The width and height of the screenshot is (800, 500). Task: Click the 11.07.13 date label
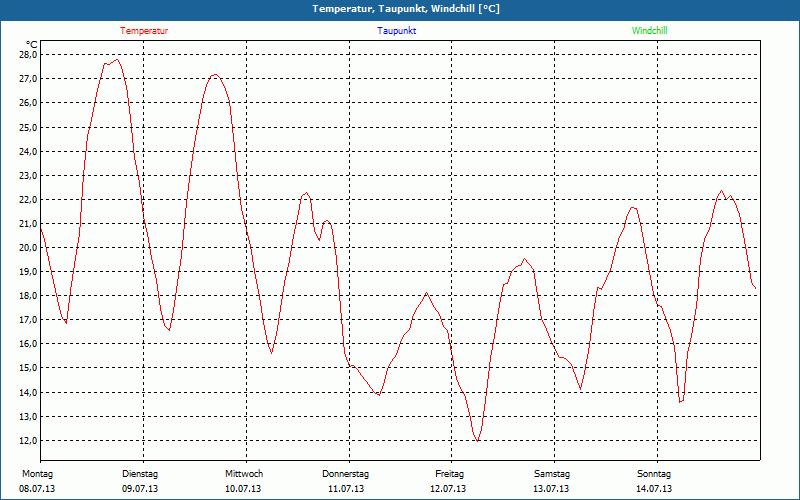tap(346, 489)
